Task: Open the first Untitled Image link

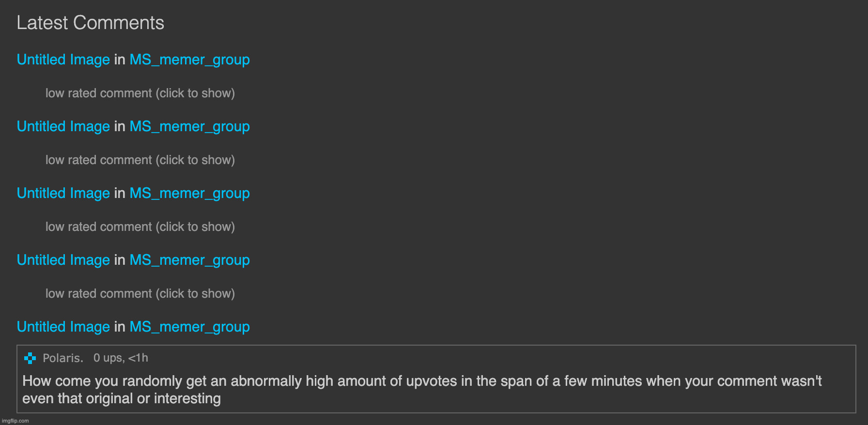Action: 63,60
